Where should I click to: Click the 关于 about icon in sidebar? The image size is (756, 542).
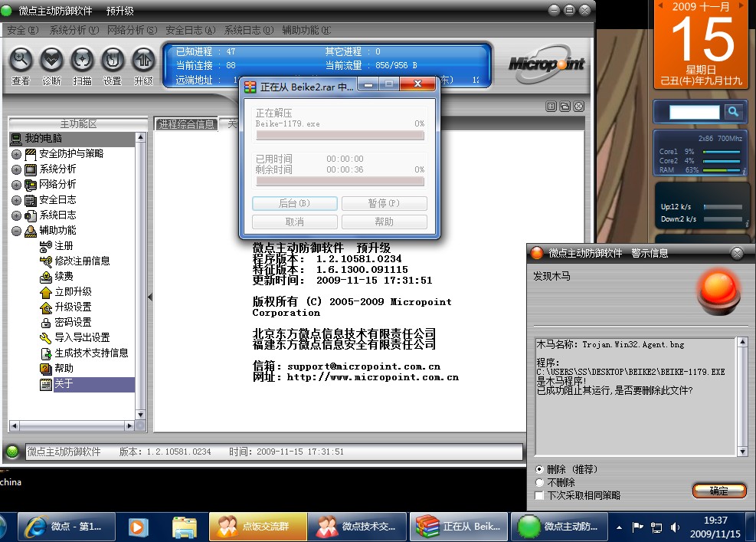pyautogui.click(x=46, y=385)
